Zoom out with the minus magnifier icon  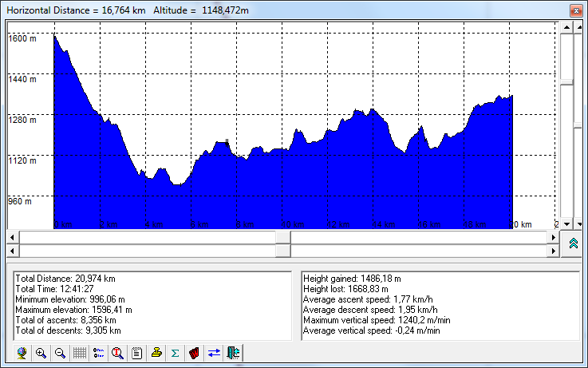coord(60,353)
